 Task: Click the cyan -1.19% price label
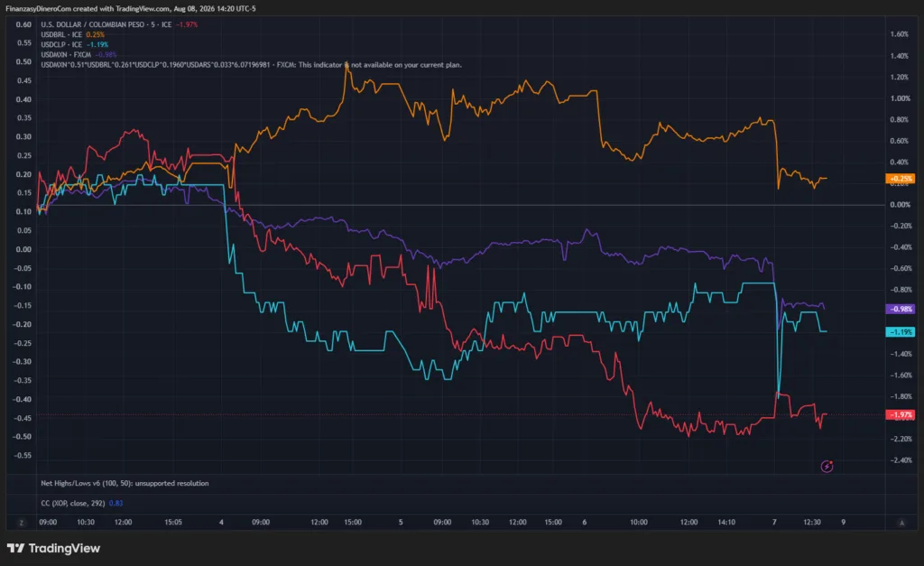[x=900, y=332]
